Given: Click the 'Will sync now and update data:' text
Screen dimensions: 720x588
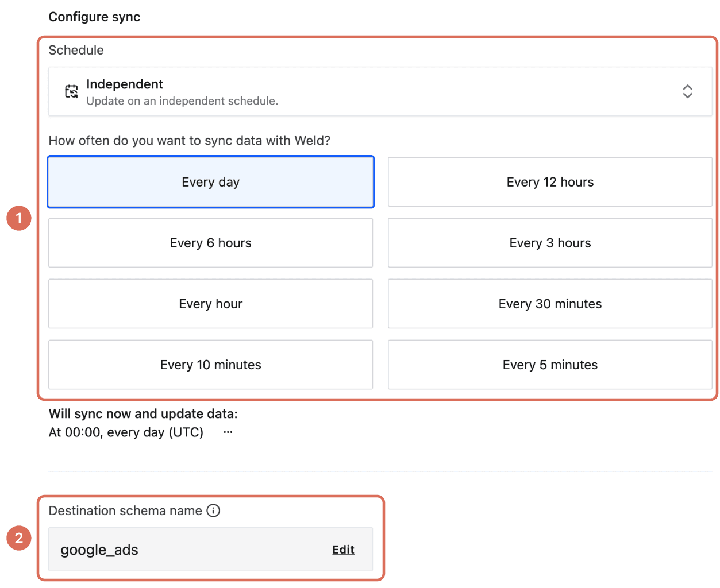Looking at the screenshot, I should 143,413.
